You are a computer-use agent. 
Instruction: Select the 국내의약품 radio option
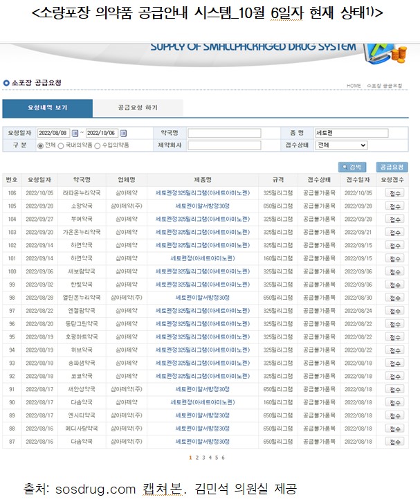[61, 145]
